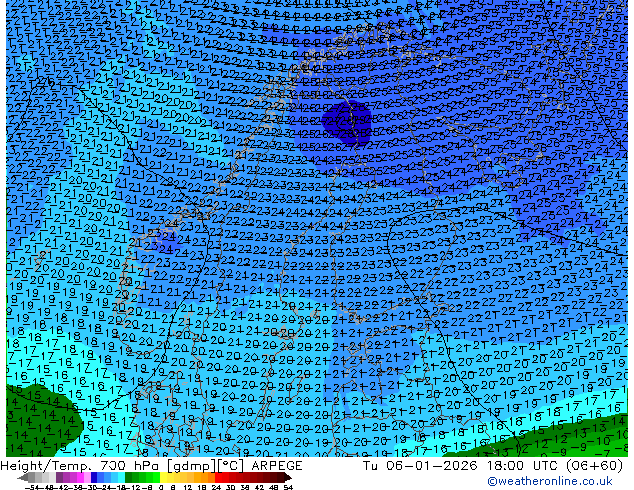Click the gray left arrow end of legend
The image size is (634, 490).
click(23, 478)
